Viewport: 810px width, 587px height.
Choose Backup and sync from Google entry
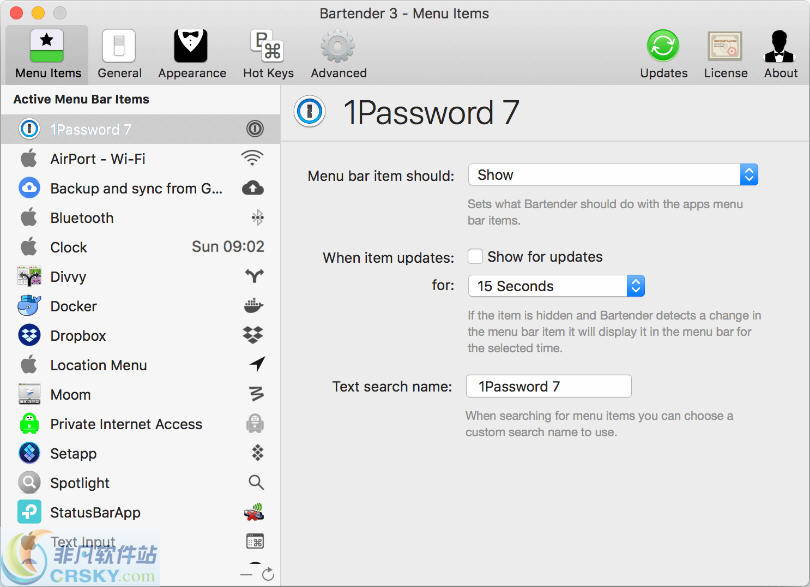[141, 188]
